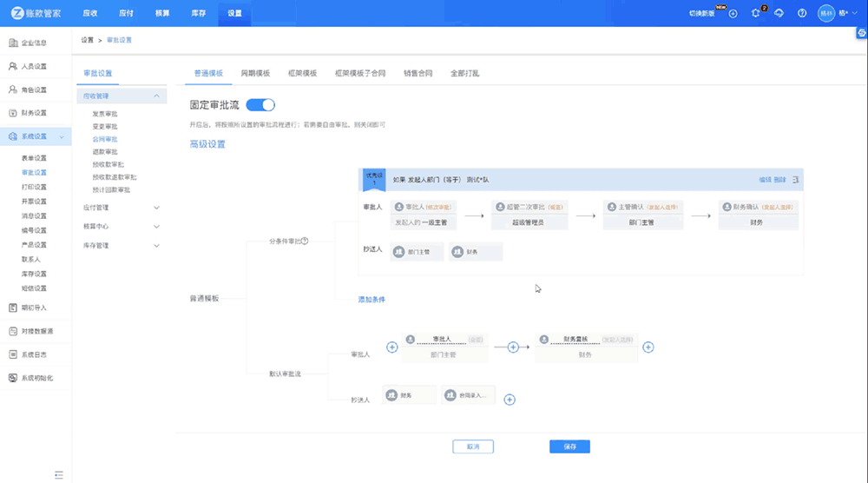Viewport: 868px width, 483px height.
Task: Collapse the 应收管理 section
Action: [156, 96]
